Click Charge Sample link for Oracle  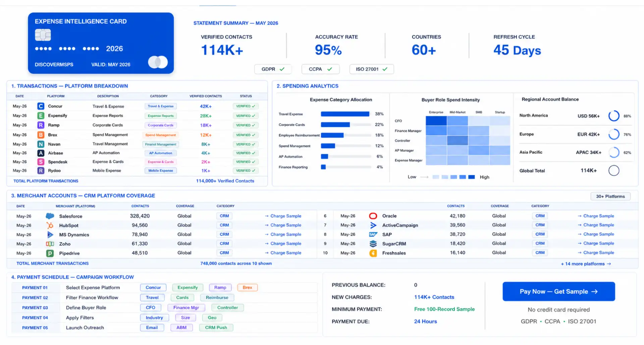point(596,216)
